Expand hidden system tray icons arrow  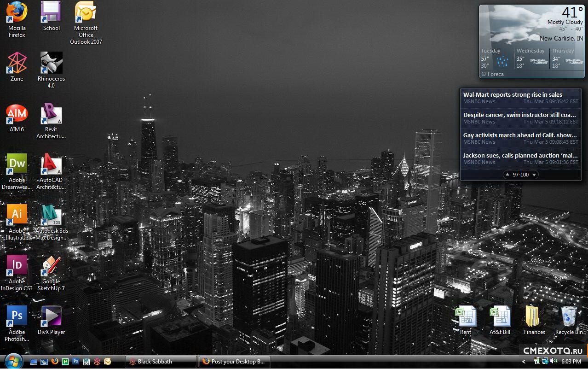[x=524, y=362]
